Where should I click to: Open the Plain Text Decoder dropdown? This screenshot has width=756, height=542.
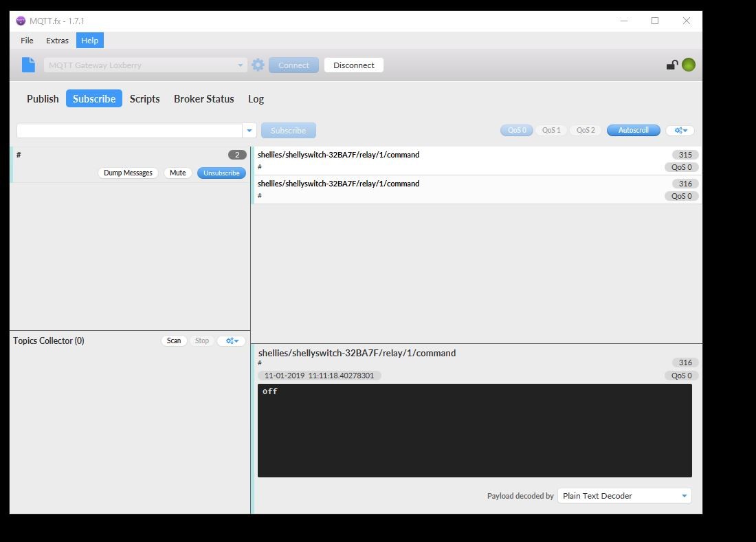coord(624,496)
